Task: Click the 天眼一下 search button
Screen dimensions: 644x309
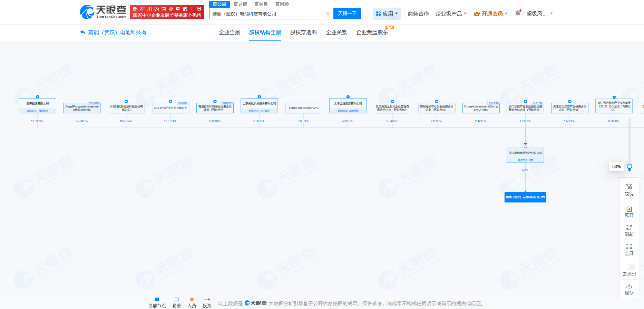Action: point(347,14)
